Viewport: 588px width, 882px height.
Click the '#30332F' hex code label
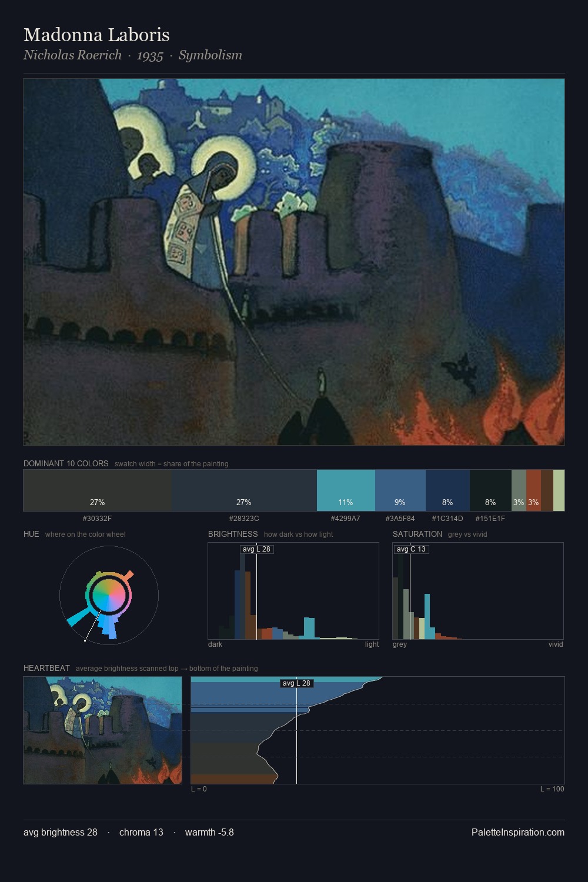[98, 519]
